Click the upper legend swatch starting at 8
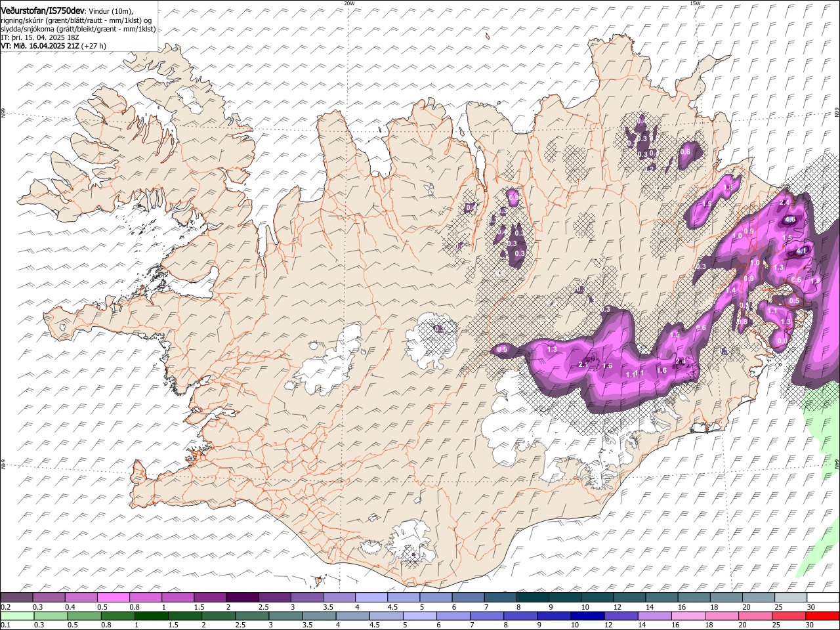The height and width of the screenshot is (630, 840). (533, 597)
